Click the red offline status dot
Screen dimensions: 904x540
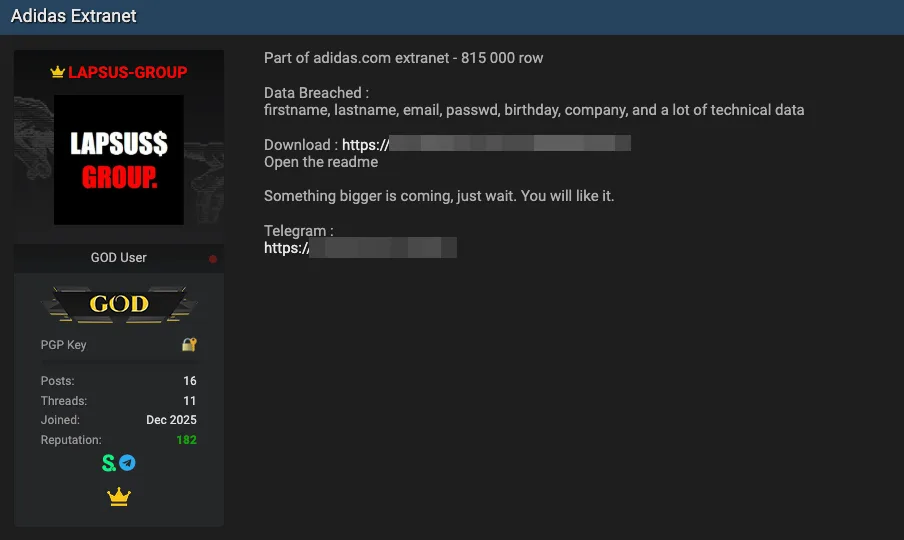[213, 259]
